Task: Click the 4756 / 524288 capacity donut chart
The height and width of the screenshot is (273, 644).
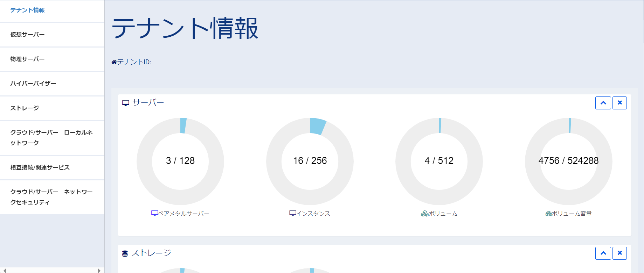Action: [x=569, y=161]
